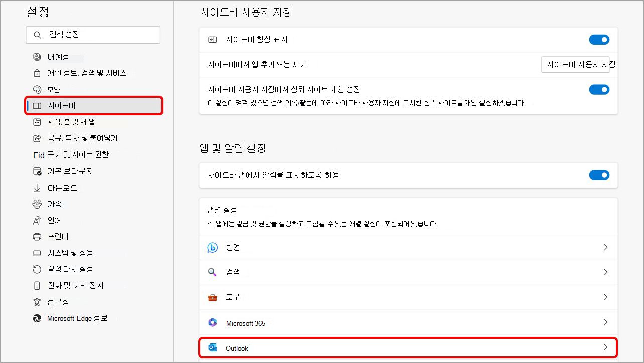The image size is (644, 363).
Task: Click the accessibility icon beside 접근성
Action: click(x=37, y=301)
